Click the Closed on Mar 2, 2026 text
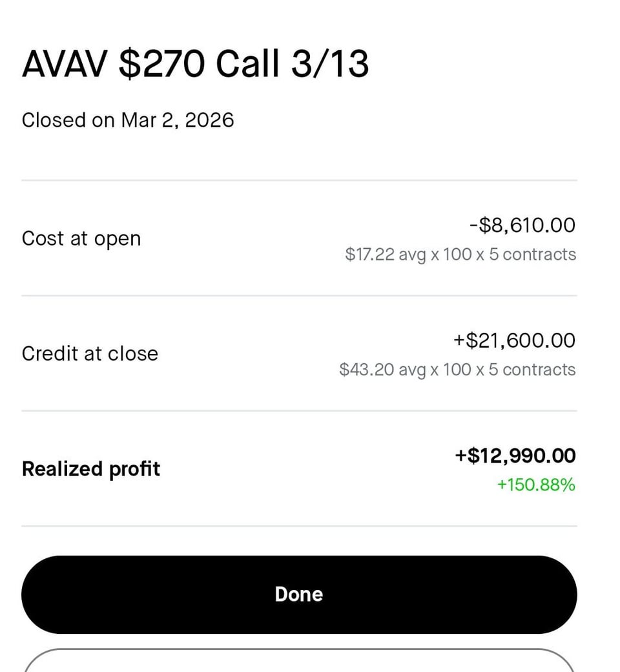 pos(128,120)
